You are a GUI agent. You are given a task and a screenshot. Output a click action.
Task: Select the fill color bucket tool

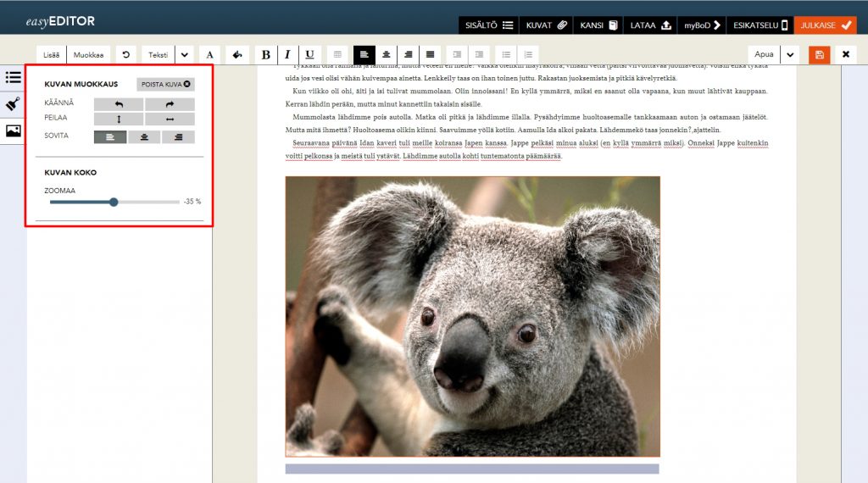coord(237,55)
